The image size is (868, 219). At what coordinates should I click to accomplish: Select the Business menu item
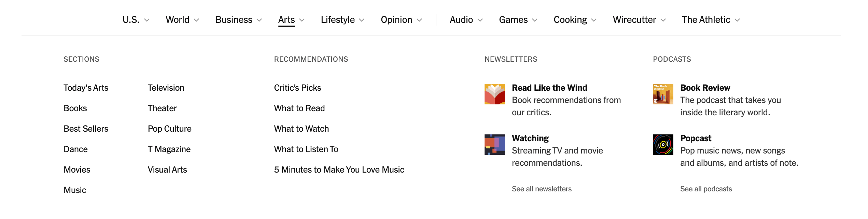(234, 20)
